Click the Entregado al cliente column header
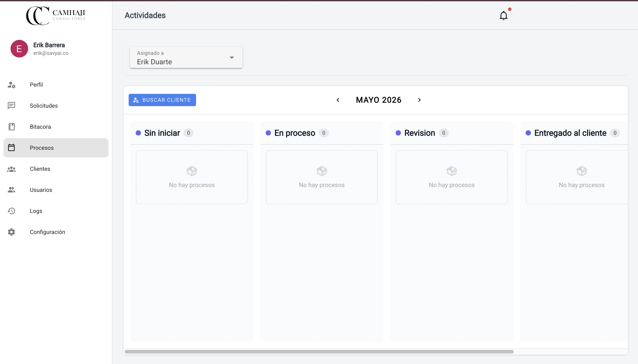The image size is (638, 364). click(x=570, y=133)
